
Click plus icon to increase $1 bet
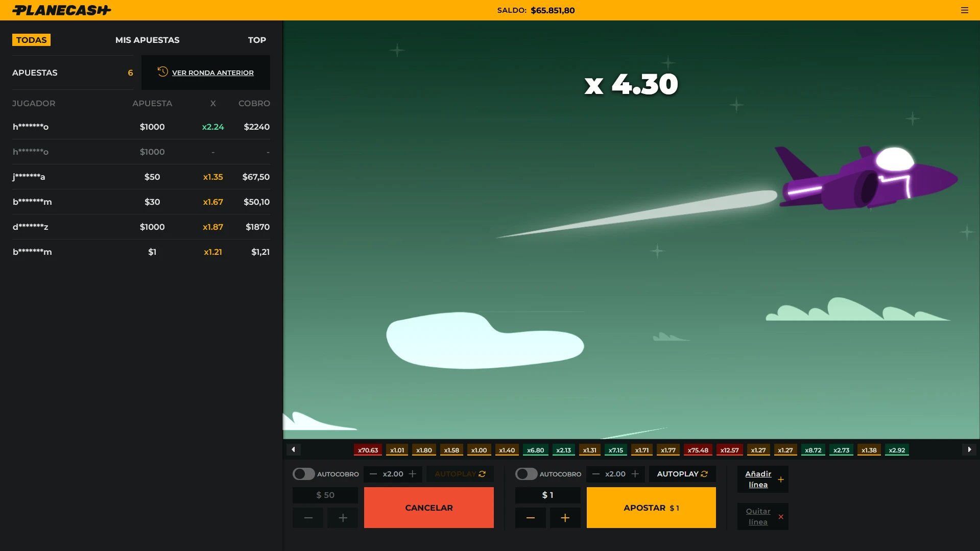[565, 518]
